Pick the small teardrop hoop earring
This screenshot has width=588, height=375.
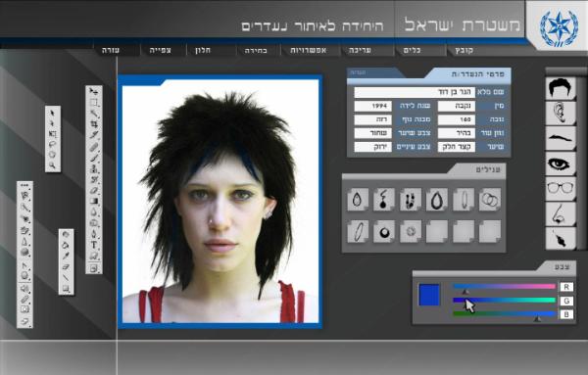(358, 200)
